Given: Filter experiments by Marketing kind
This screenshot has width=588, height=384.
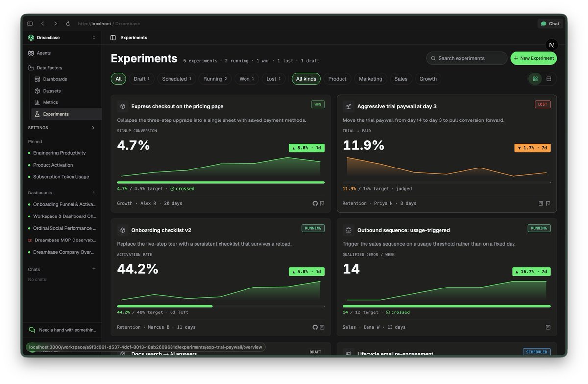Looking at the screenshot, I should [x=370, y=79].
